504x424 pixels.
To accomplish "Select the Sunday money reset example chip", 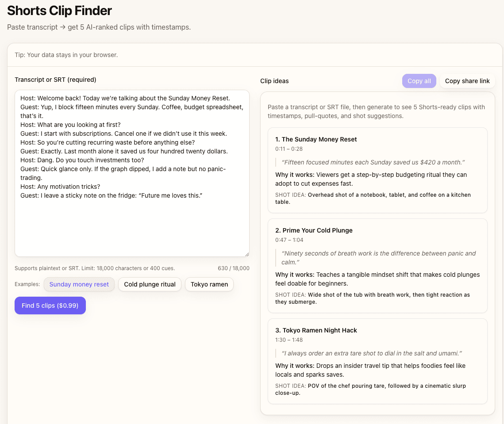I will coord(79,284).
